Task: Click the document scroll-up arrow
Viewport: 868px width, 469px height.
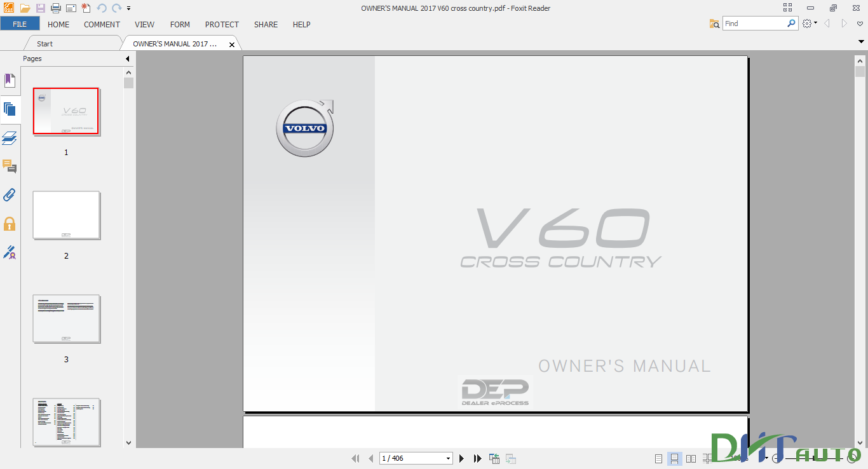Action: pos(860,60)
